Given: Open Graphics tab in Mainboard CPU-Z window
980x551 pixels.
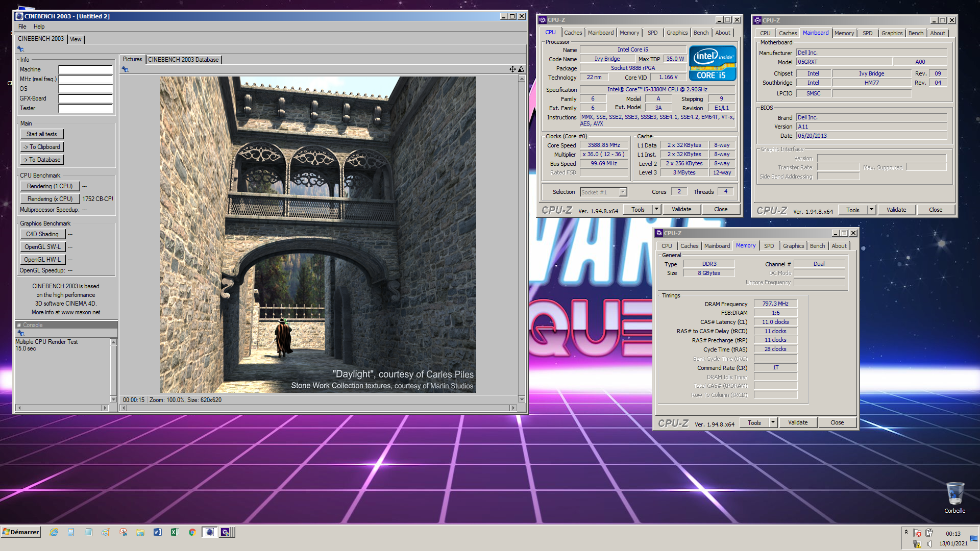Looking at the screenshot, I should coord(892,33).
